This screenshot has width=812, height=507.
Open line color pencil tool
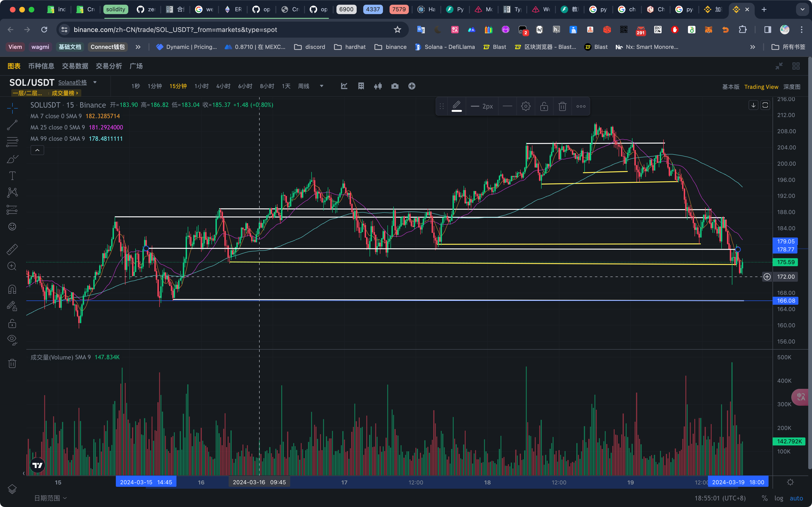point(457,106)
